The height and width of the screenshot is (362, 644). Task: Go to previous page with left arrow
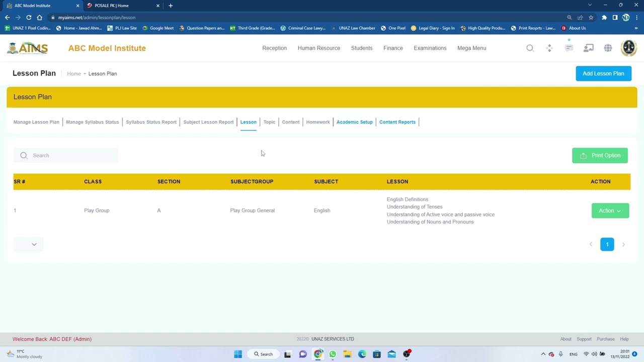[591, 244]
